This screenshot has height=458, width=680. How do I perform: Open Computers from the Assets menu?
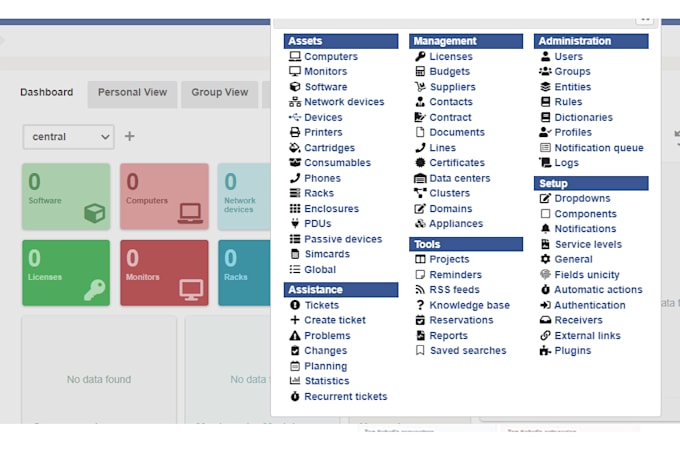click(x=330, y=57)
